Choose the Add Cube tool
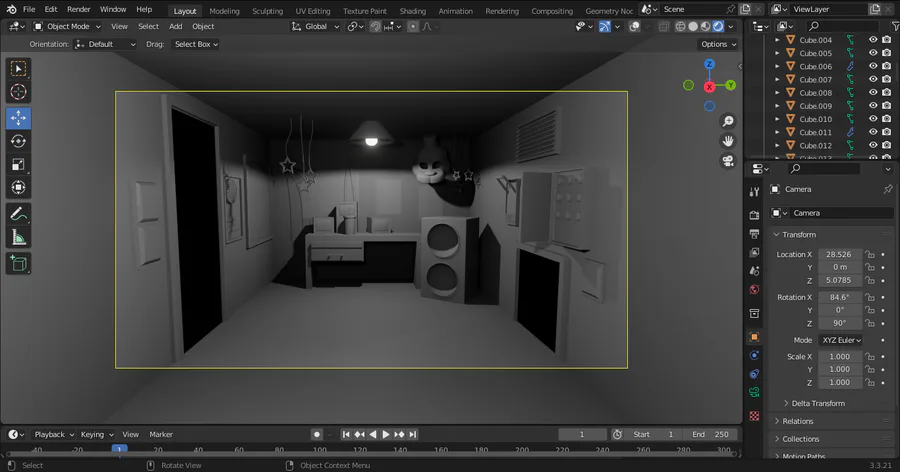This screenshot has width=900, height=472. tap(18, 264)
